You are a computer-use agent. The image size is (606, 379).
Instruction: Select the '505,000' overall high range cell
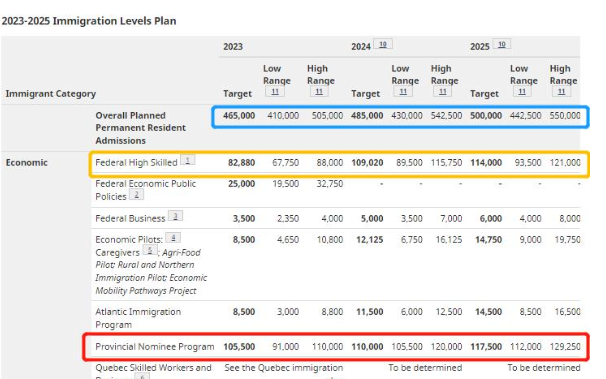click(327, 116)
